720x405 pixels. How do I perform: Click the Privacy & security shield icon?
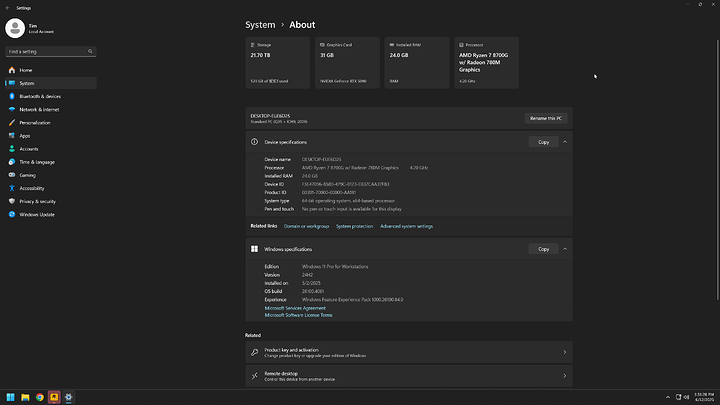[x=12, y=201]
